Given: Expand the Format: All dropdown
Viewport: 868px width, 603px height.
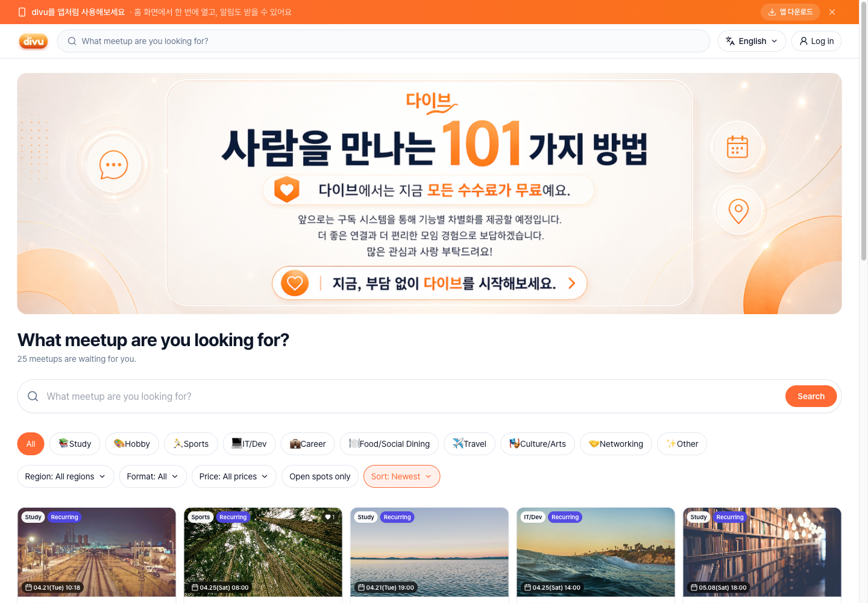Looking at the screenshot, I should 153,476.
